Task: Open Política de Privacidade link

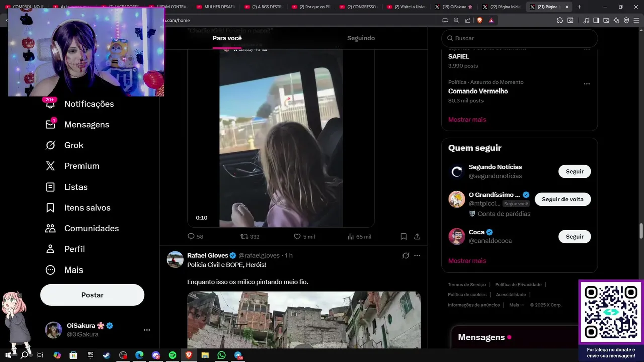Action: pyautogui.click(x=518, y=285)
